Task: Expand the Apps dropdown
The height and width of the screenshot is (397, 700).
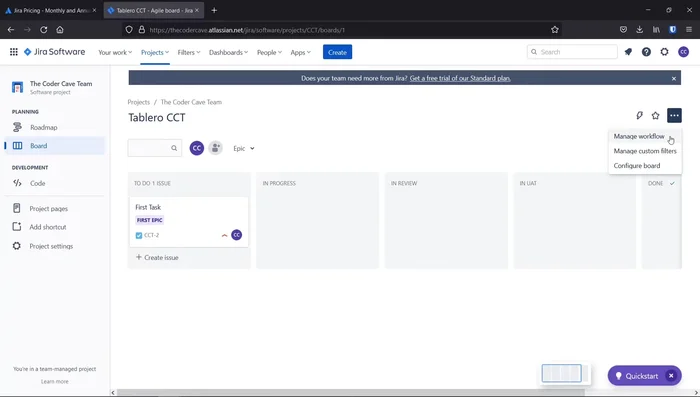Action: point(300,52)
